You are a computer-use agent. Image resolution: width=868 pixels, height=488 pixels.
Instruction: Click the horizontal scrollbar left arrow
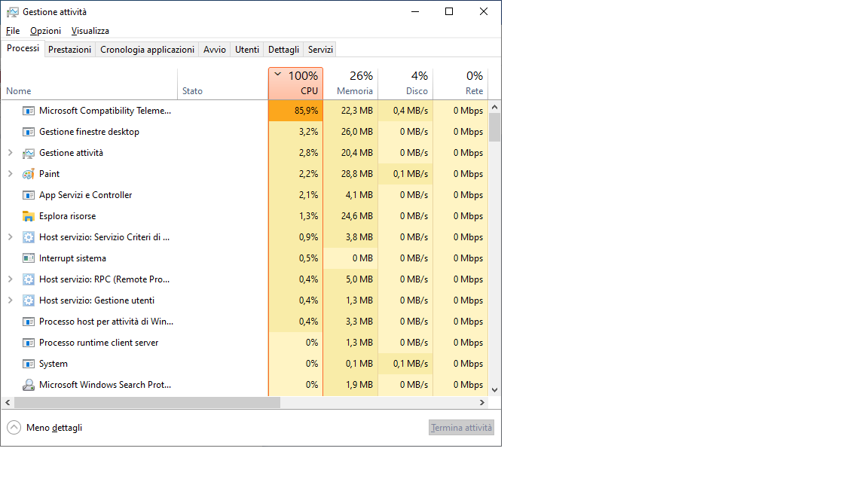(x=8, y=403)
